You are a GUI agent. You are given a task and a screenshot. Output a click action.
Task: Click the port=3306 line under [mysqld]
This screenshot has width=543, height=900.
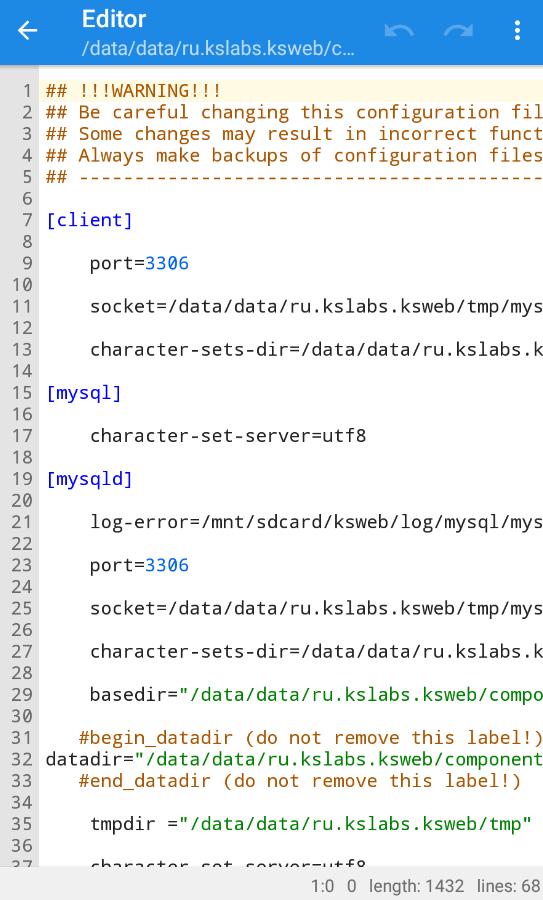pos(139,565)
